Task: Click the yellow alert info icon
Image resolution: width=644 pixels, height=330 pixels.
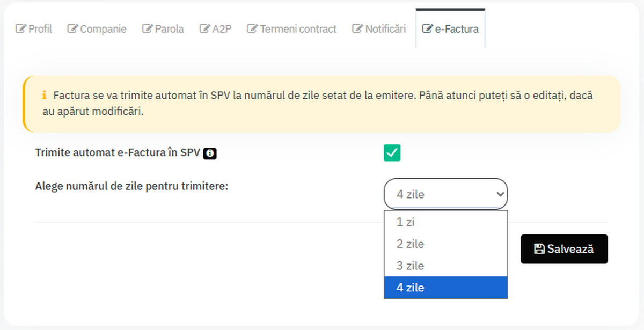Action: click(x=44, y=96)
